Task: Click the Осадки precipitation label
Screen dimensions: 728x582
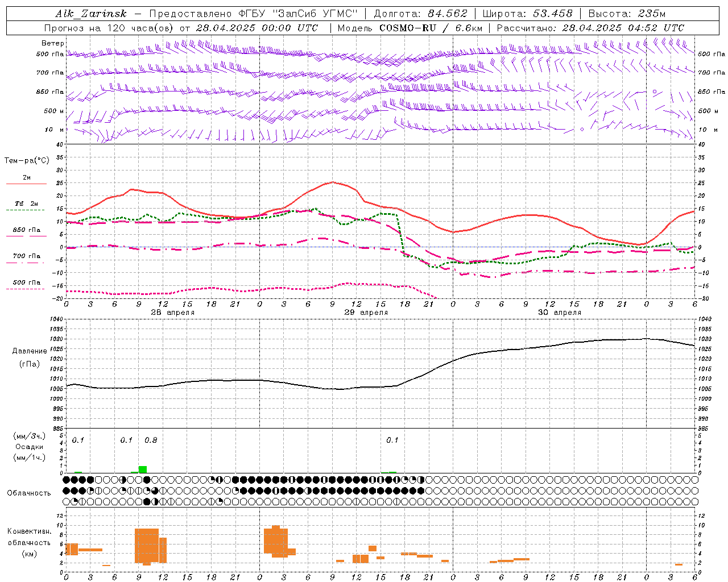Action: [30, 447]
